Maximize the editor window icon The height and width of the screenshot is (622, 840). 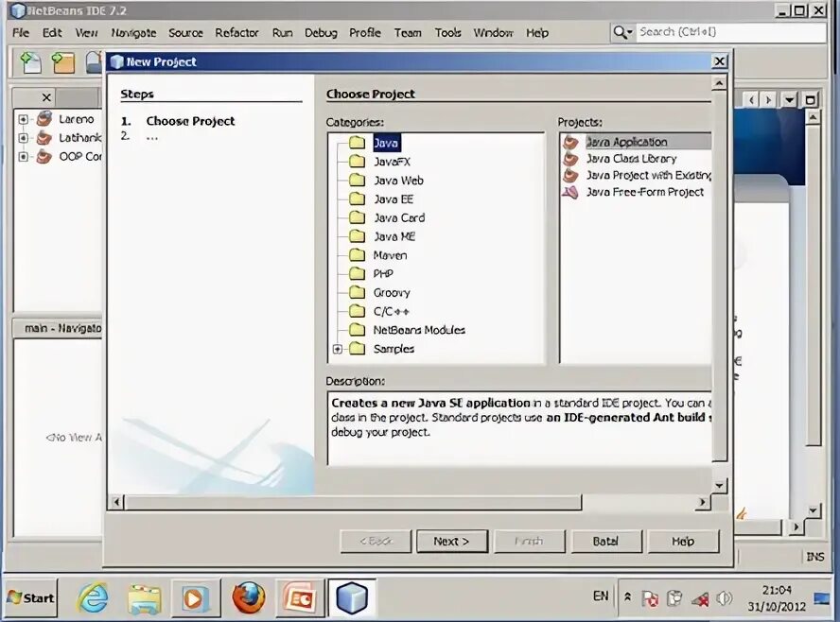[x=810, y=99]
